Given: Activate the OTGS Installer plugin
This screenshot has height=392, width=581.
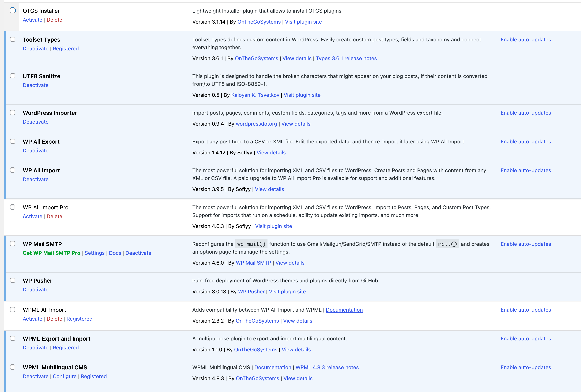Looking at the screenshot, I should 32,20.
